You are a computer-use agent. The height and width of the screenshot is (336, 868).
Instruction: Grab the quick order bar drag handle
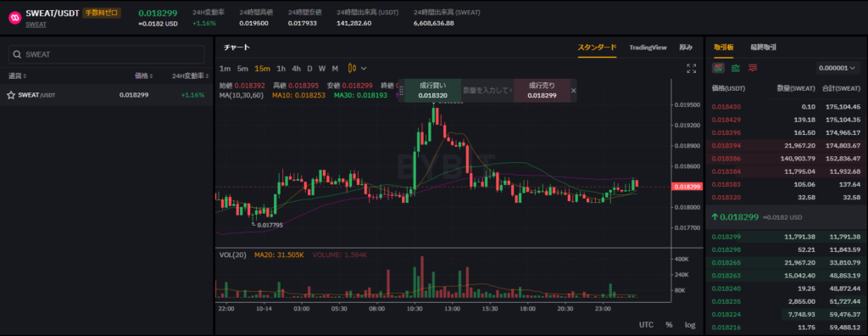pyautogui.click(x=401, y=91)
